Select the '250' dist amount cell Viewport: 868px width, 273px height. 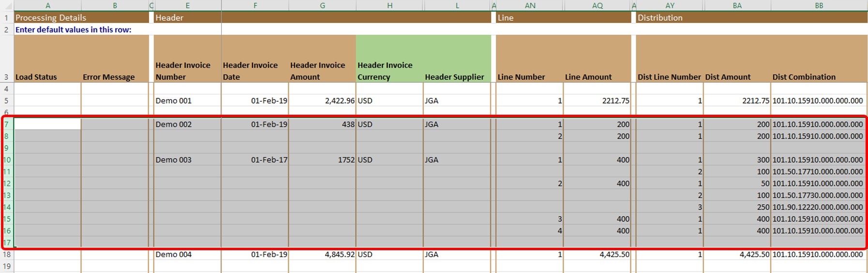point(737,207)
